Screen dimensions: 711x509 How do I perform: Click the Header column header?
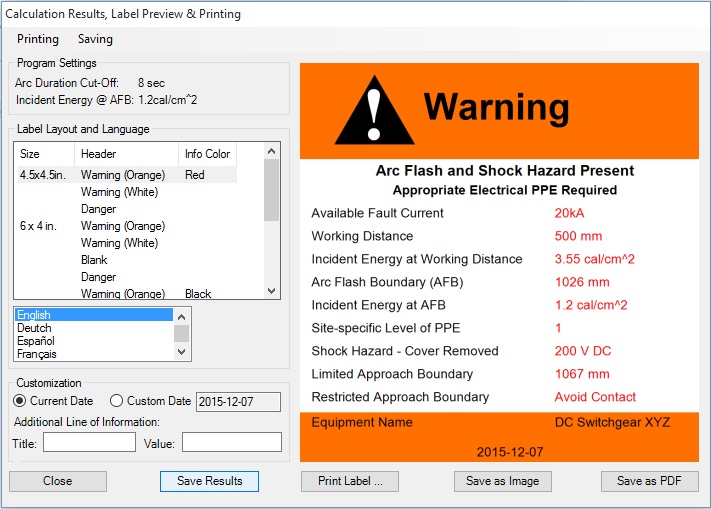click(x=126, y=154)
